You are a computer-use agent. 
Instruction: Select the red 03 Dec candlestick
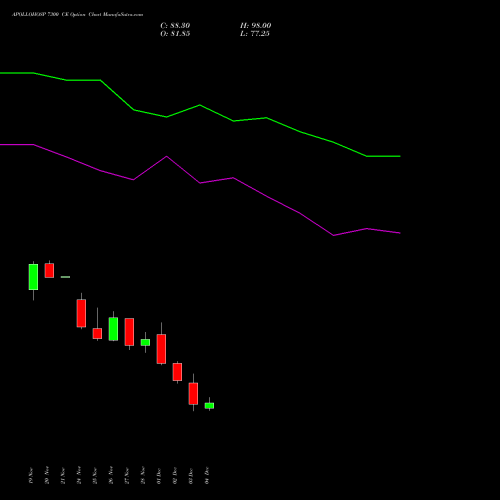pyautogui.click(x=193, y=394)
